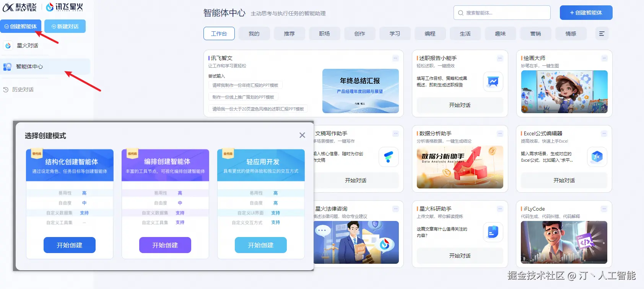644x289 pixels.
Task: Switch to the 学习 tab
Action: tap(395, 34)
